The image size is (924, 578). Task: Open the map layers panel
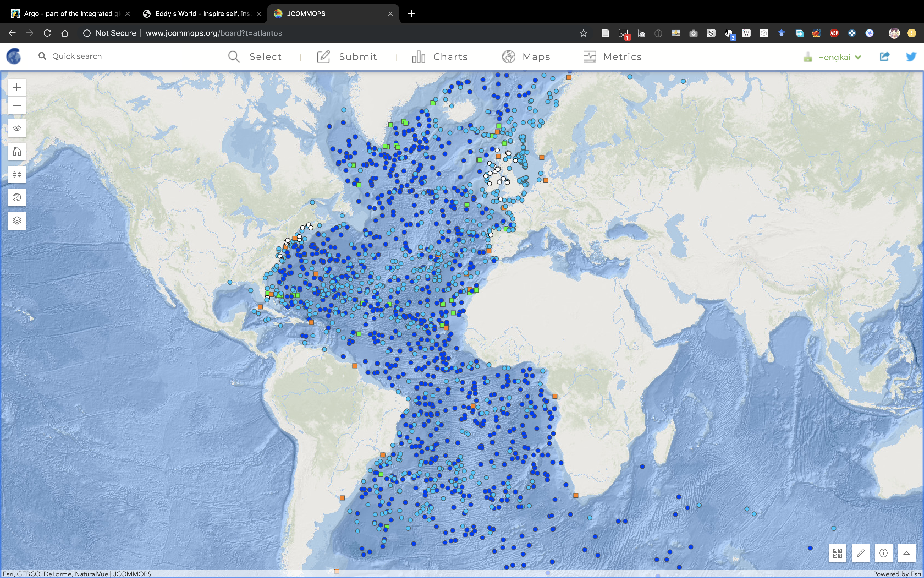(x=17, y=220)
